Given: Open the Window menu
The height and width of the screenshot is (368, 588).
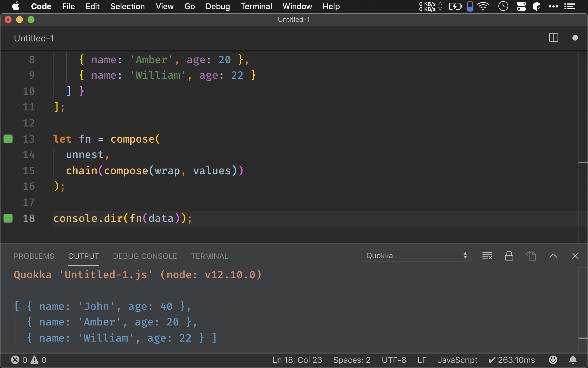Looking at the screenshot, I should (x=297, y=6).
